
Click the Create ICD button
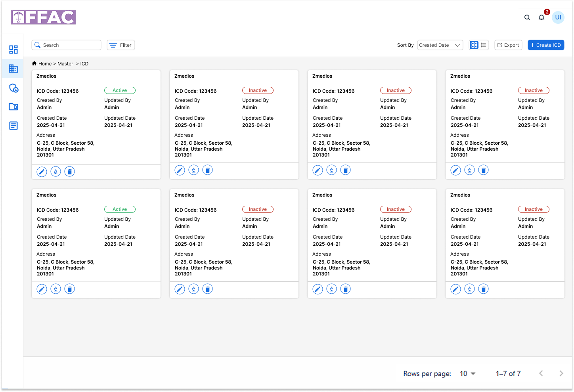click(x=546, y=45)
